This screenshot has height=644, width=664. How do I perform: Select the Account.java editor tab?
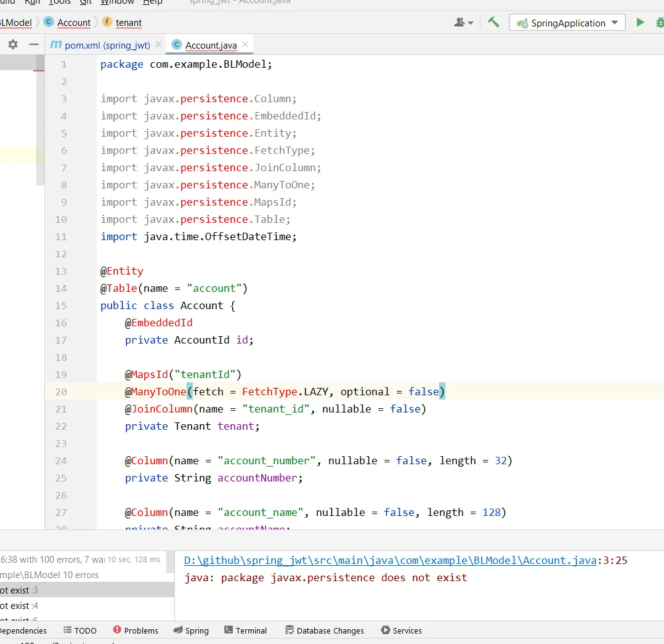[211, 45]
